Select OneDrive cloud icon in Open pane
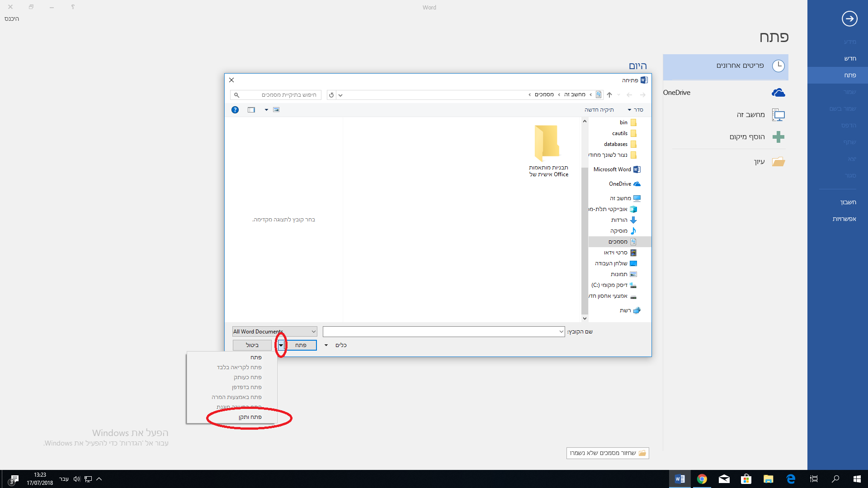This screenshot has height=488, width=868. 778,93
